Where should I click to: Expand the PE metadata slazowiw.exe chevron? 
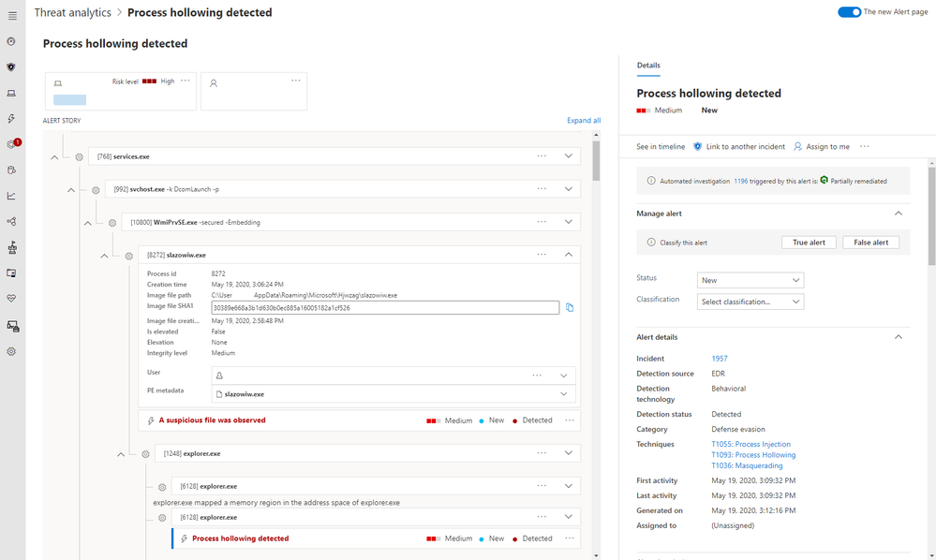(x=563, y=394)
